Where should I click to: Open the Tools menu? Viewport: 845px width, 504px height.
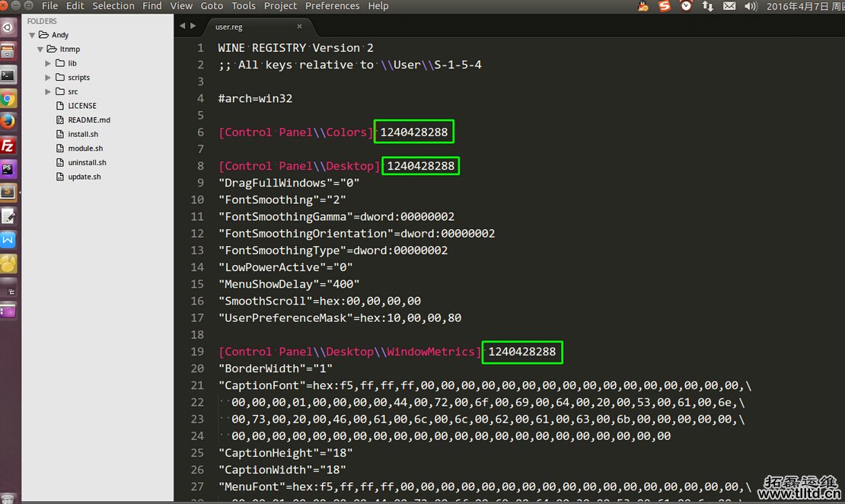point(243,6)
